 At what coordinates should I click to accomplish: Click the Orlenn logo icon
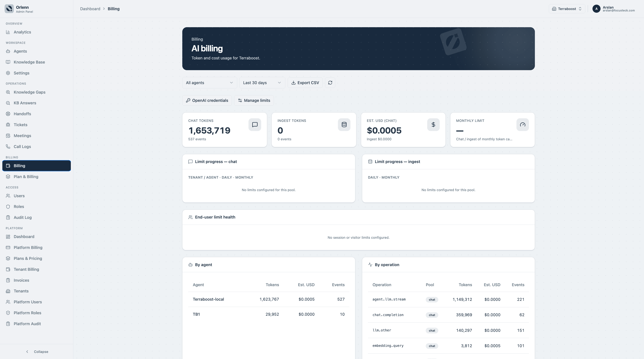(x=9, y=9)
